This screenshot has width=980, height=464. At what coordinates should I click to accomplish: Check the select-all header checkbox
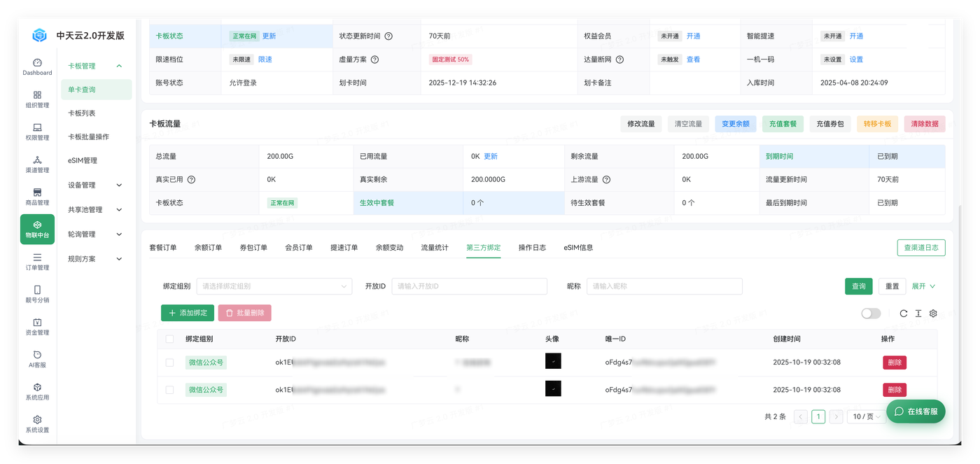click(x=169, y=339)
